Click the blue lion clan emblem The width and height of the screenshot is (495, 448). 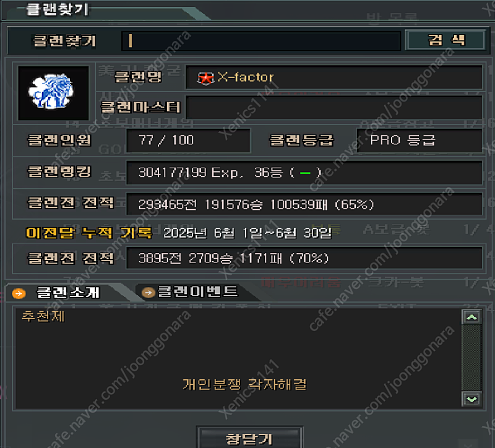(x=53, y=92)
